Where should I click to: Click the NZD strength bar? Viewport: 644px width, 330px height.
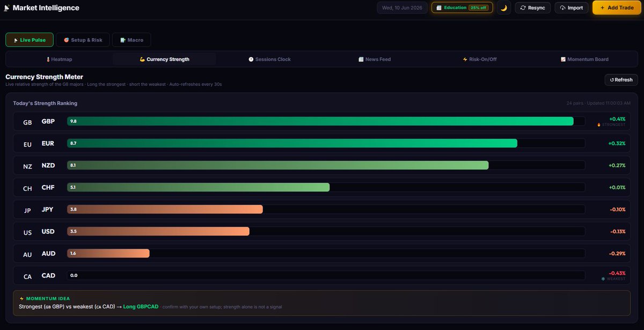point(278,165)
